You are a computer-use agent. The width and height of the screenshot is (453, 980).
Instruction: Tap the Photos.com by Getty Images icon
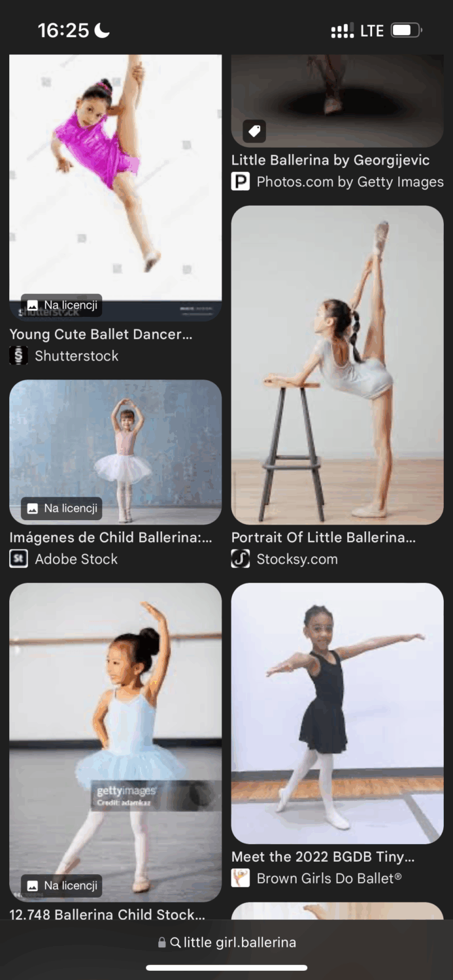[x=241, y=182]
